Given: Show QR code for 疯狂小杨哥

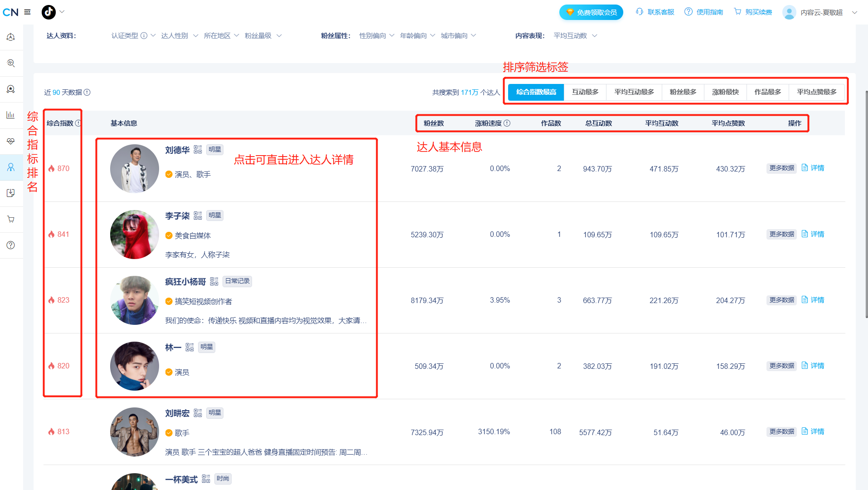Looking at the screenshot, I should [214, 281].
